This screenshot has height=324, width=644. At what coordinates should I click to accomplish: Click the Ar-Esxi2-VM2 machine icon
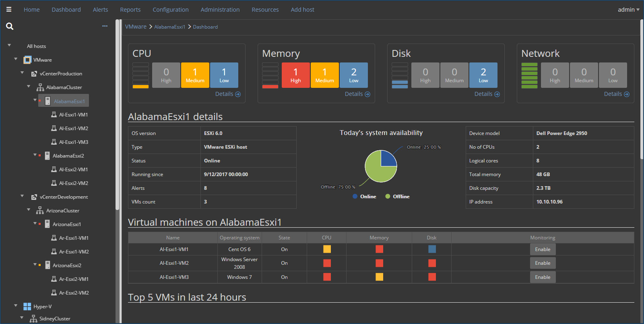click(54, 293)
